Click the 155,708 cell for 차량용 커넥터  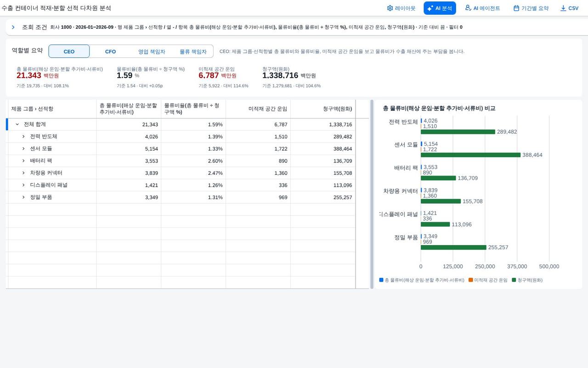click(323, 173)
